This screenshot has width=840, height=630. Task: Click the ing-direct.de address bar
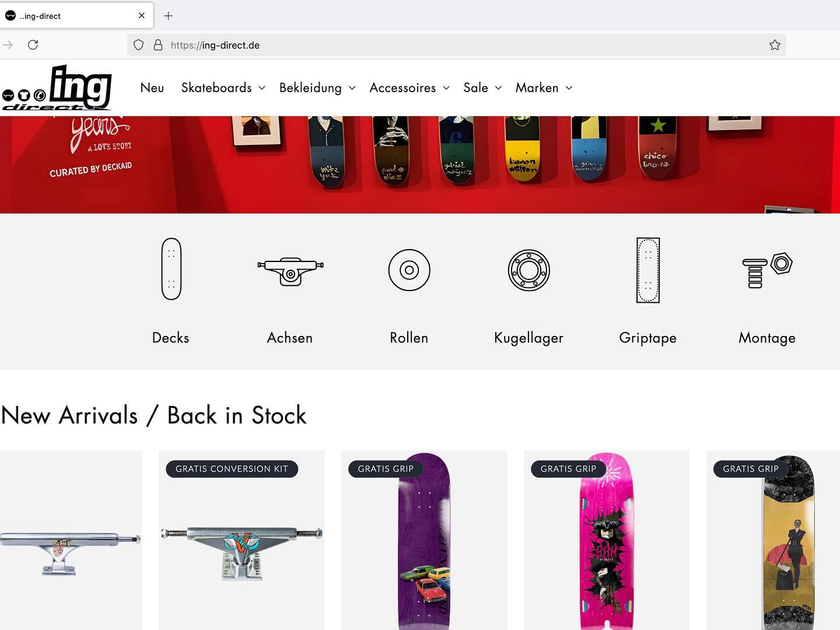coord(456,45)
